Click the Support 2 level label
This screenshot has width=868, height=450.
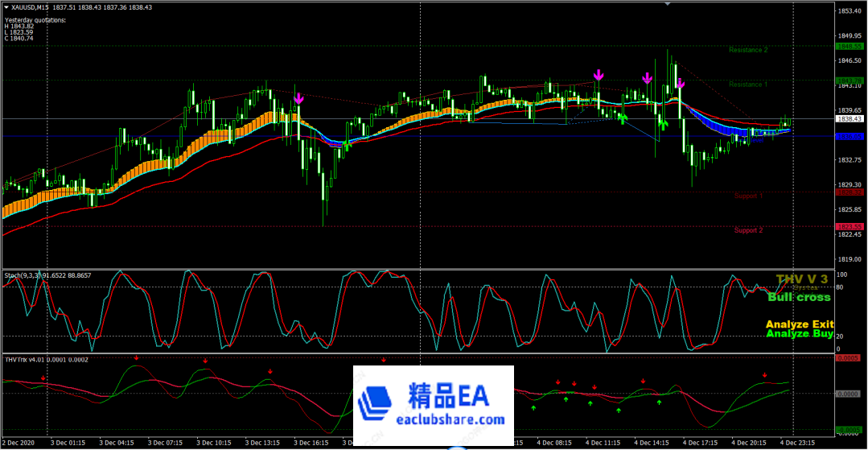click(747, 230)
